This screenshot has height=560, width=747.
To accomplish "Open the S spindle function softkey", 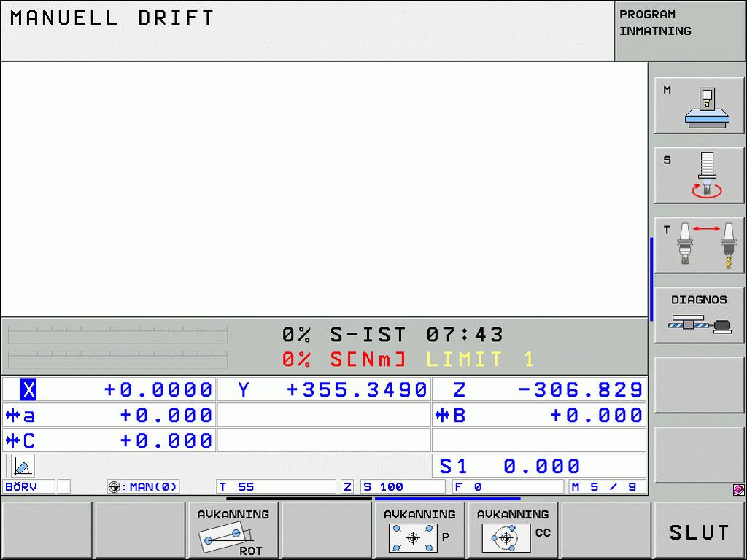I will (699, 175).
